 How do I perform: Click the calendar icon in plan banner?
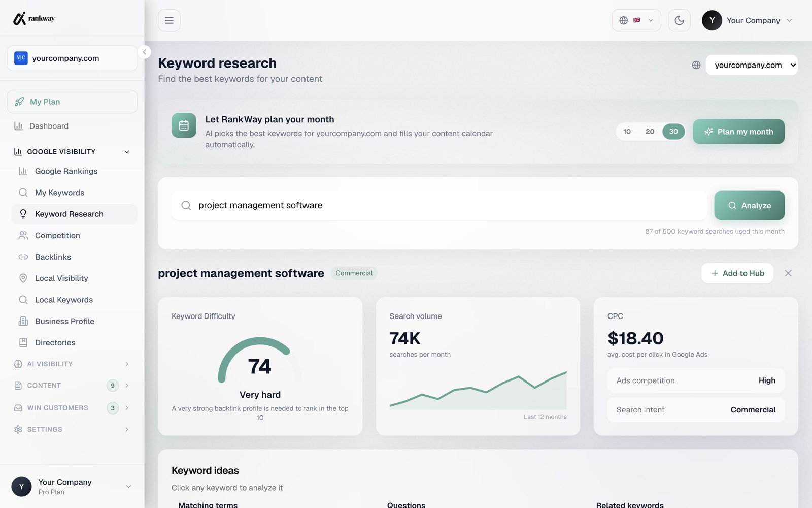coord(184,125)
